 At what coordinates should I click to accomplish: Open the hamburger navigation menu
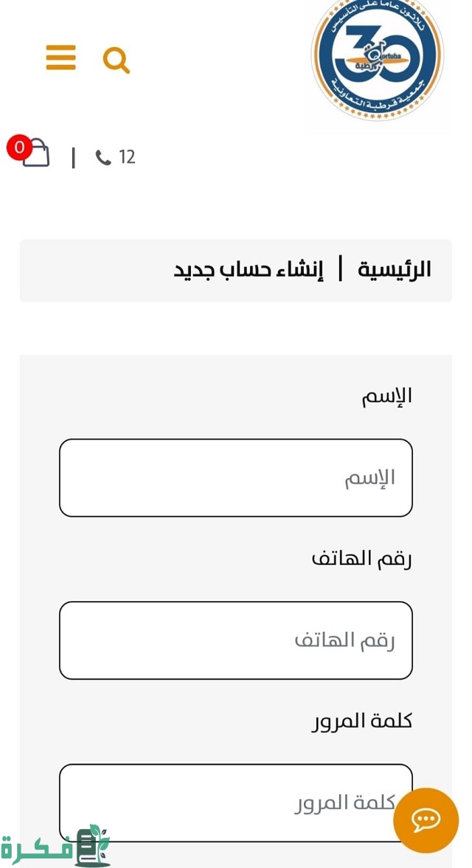click(x=60, y=58)
